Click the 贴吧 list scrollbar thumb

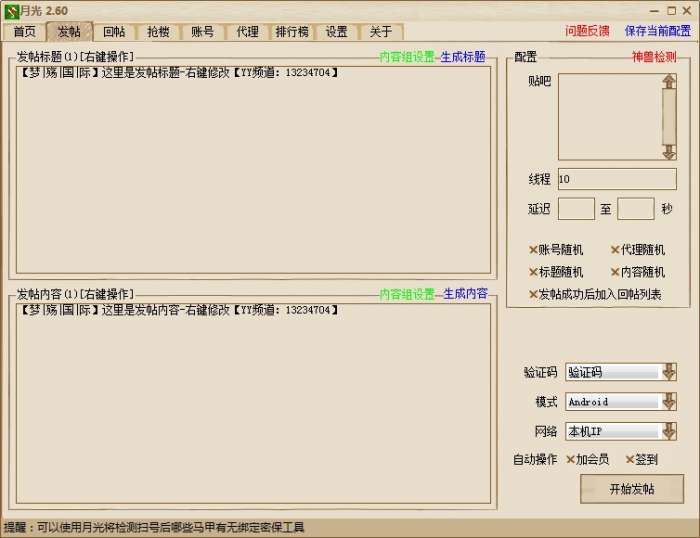pos(668,116)
